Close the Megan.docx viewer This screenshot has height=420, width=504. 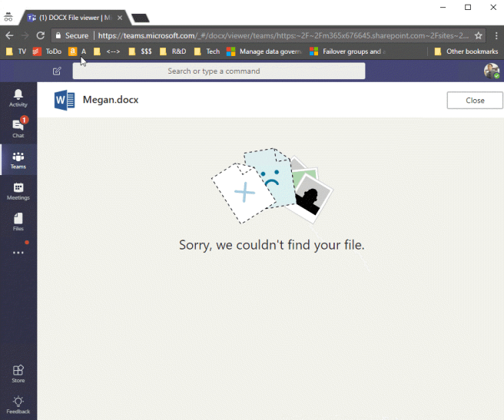(x=475, y=101)
